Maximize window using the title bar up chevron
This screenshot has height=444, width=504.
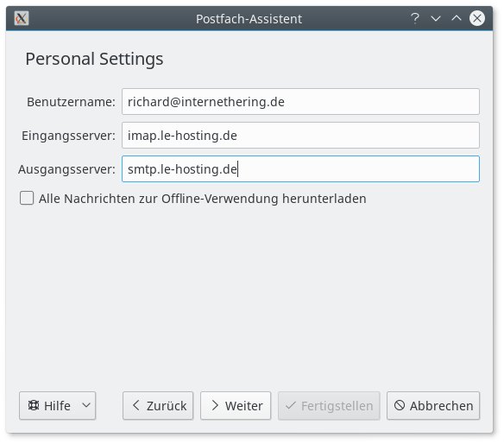457,18
